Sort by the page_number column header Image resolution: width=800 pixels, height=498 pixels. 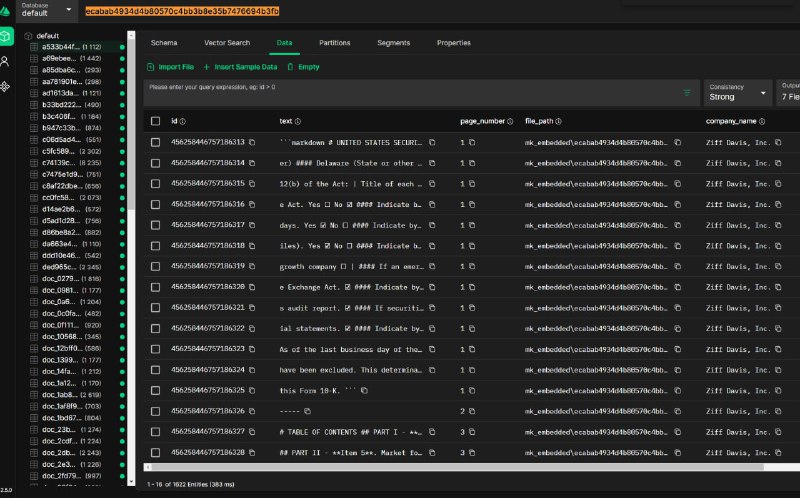(482, 121)
